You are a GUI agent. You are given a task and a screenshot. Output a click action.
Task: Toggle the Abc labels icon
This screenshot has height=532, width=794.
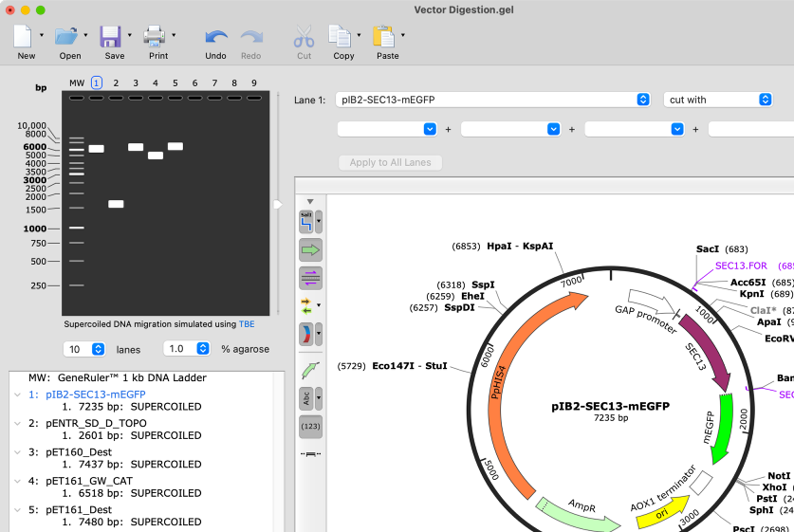click(305, 398)
